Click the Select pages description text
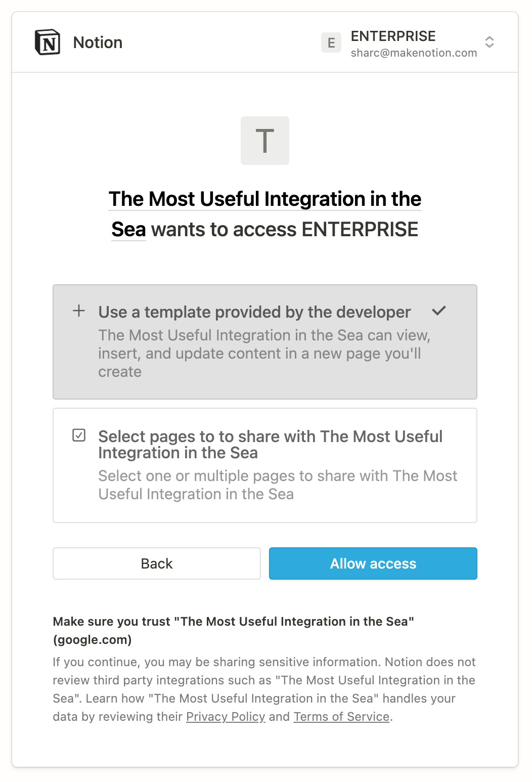Image resolution: width=532 pixels, height=782 pixels. [x=278, y=485]
